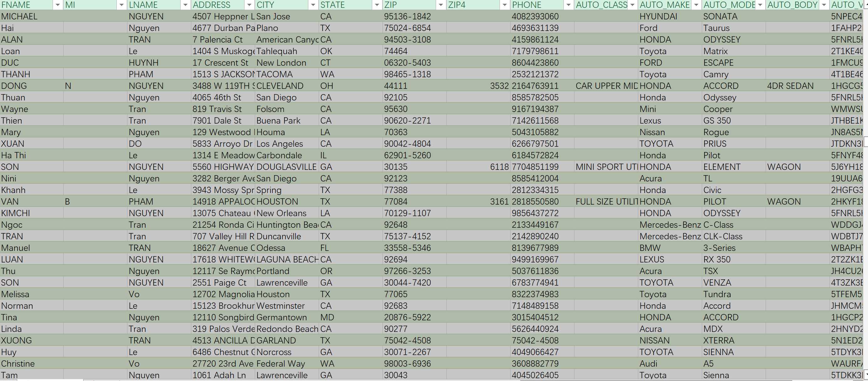Open the ZIP4 column filter dropdown
Image resolution: width=868 pixels, height=381 pixels.
tap(505, 5)
